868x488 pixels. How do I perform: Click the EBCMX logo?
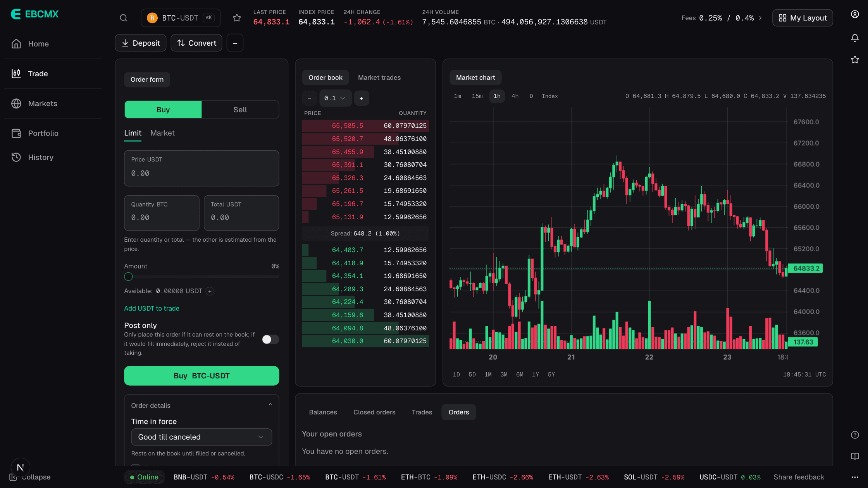click(34, 14)
